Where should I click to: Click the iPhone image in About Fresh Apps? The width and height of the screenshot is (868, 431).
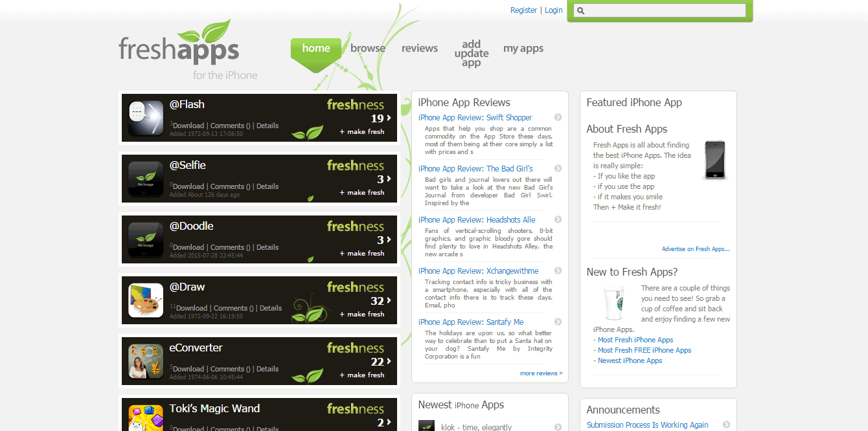(715, 160)
